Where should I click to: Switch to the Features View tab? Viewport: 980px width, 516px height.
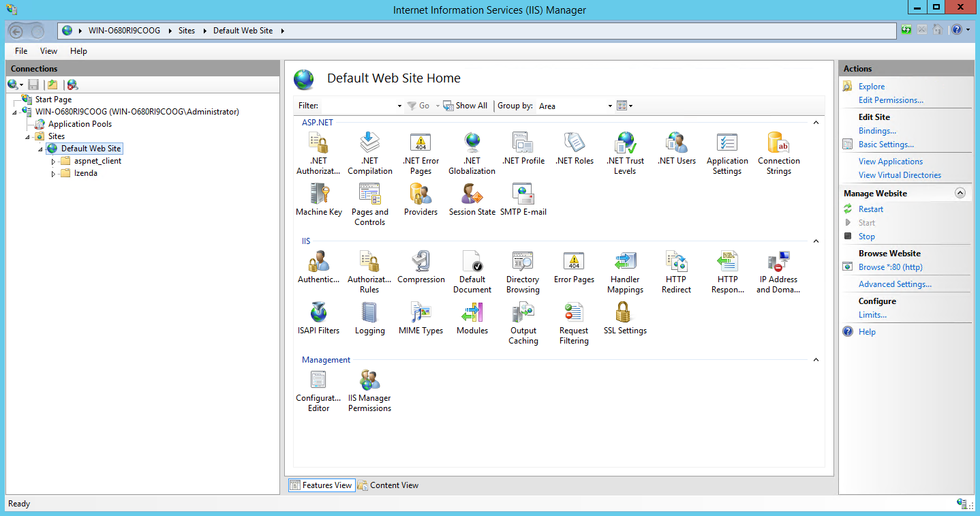click(x=321, y=485)
